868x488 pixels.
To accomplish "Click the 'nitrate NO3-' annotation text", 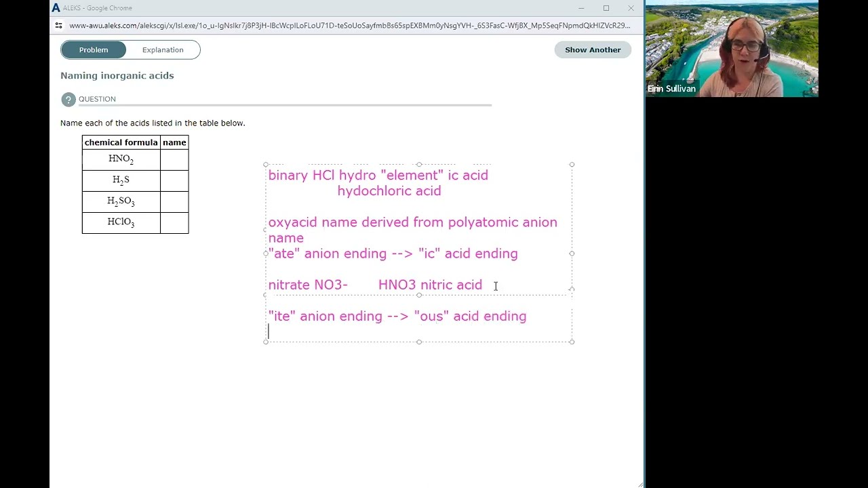I will [x=308, y=285].
